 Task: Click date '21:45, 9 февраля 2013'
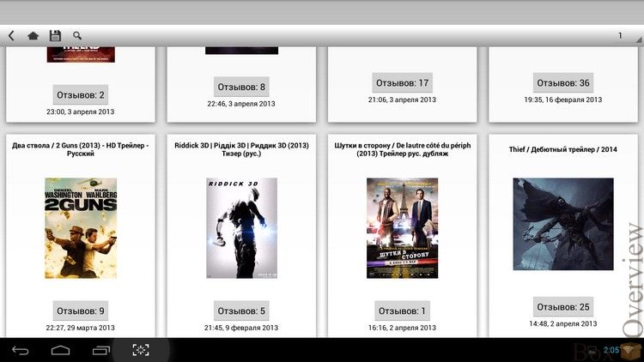pyautogui.click(x=241, y=328)
